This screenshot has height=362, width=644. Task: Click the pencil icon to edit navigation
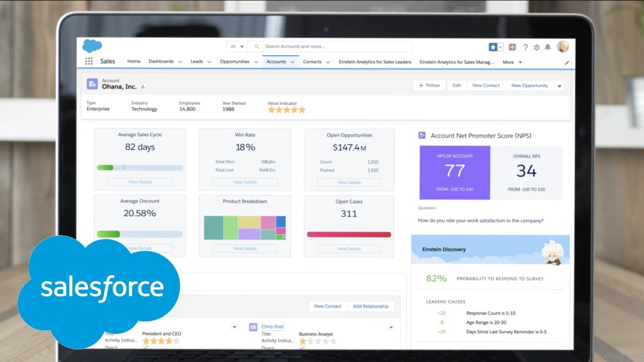point(567,63)
